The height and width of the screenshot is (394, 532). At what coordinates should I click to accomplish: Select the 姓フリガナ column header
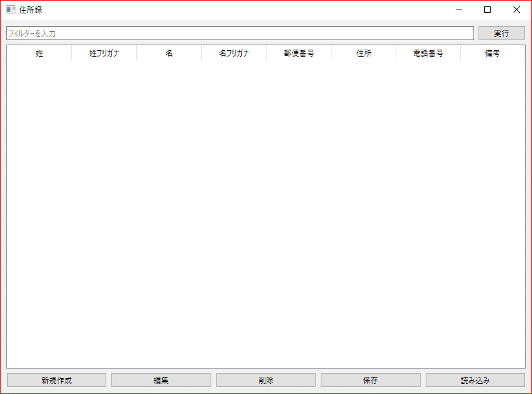coord(104,53)
